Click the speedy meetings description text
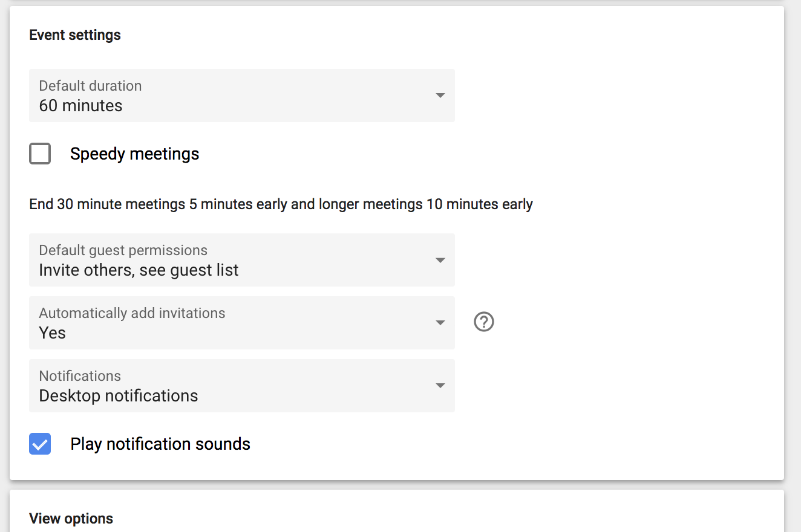The height and width of the screenshot is (532, 801). point(281,204)
